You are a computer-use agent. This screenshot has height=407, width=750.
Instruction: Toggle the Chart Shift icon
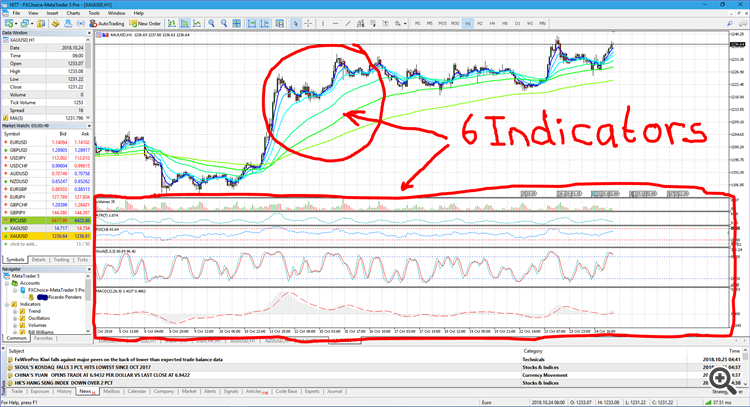pyautogui.click(x=265, y=23)
